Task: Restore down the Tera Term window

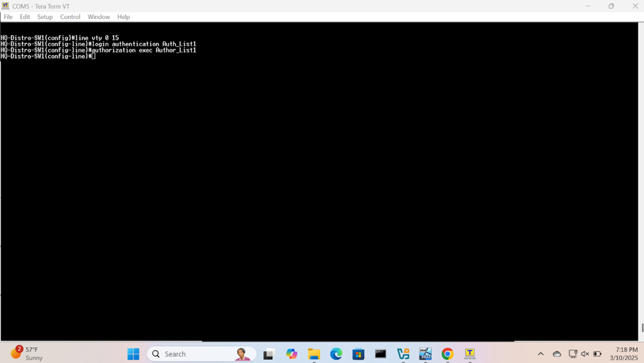Action: pos(611,6)
